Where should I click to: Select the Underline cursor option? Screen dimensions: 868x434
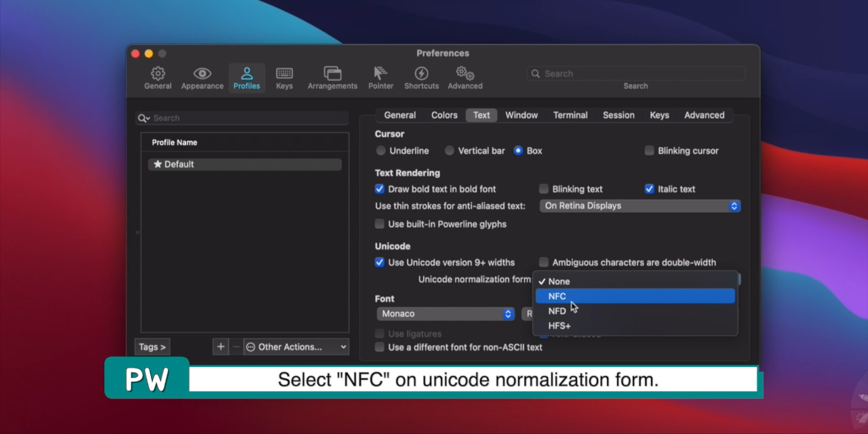coord(381,151)
